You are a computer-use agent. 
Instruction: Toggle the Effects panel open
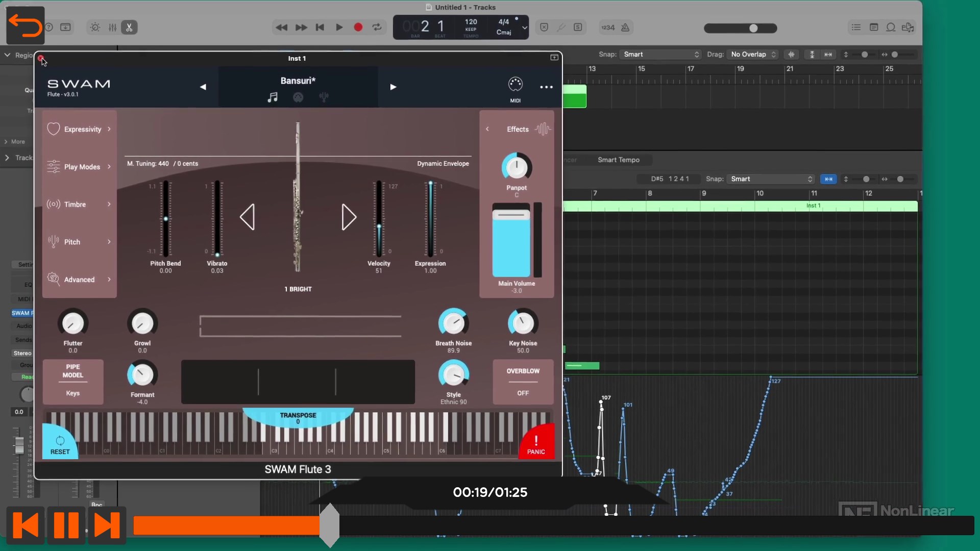click(487, 129)
